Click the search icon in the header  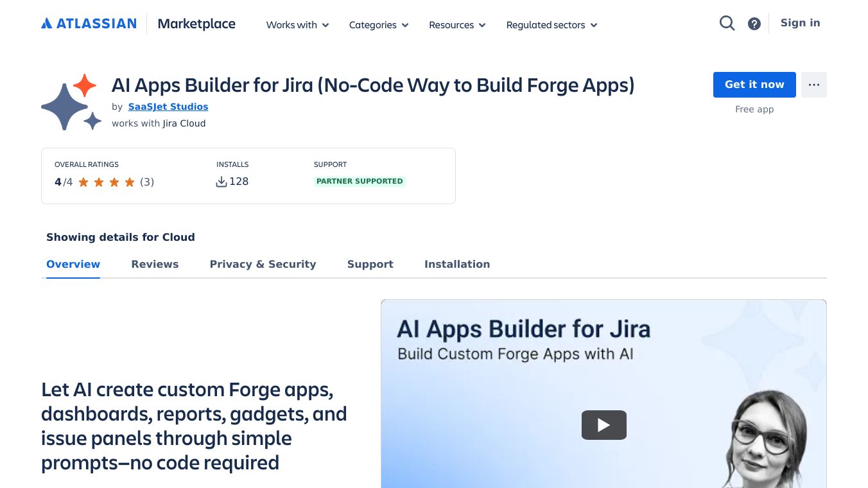[x=727, y=23]
